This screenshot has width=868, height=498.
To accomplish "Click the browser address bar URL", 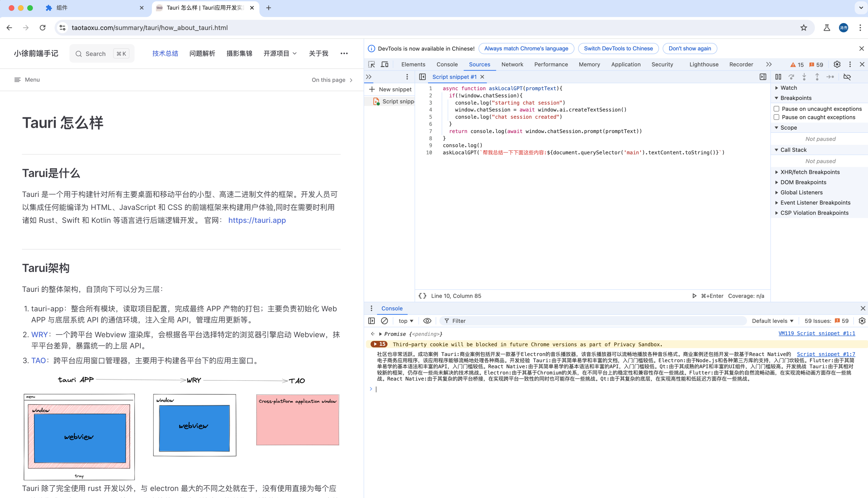I will click(149, 28).
